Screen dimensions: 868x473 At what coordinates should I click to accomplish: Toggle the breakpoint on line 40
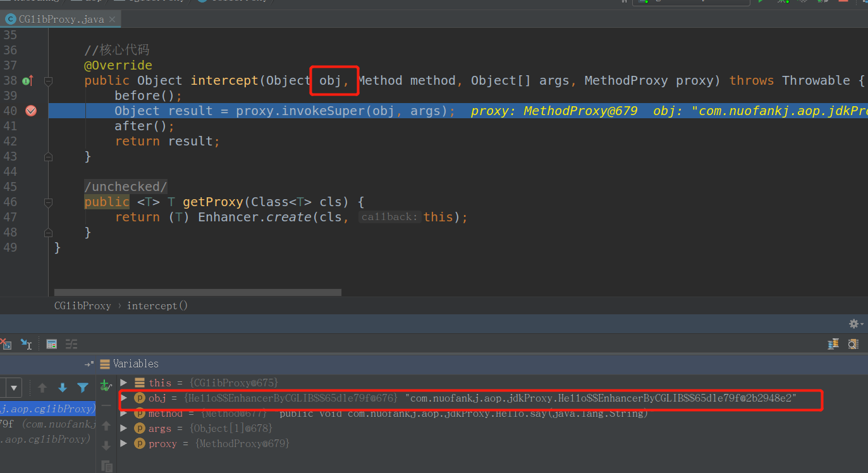(x=30, y=111)
